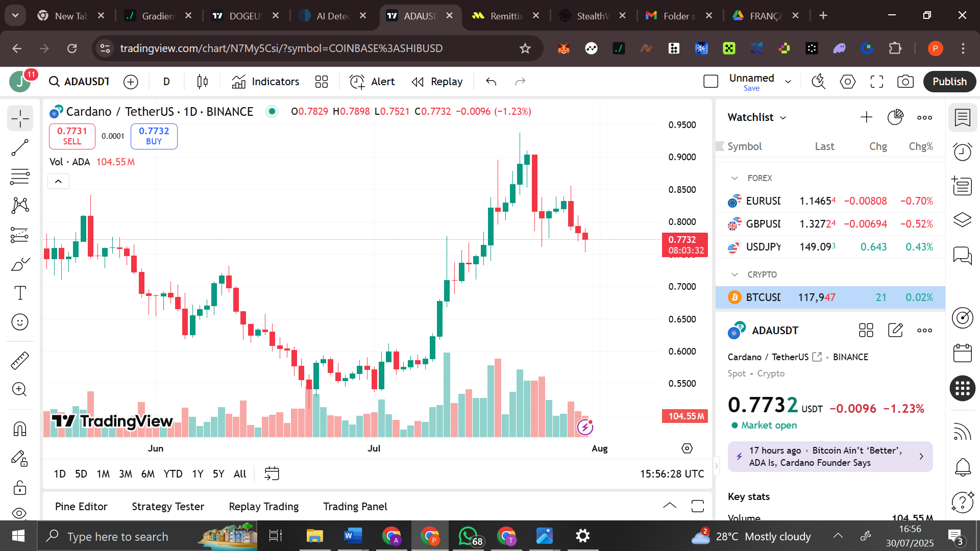Click the 0.7732 BUY button
This screenshot has height=551, width=980.
pos(154,136)
